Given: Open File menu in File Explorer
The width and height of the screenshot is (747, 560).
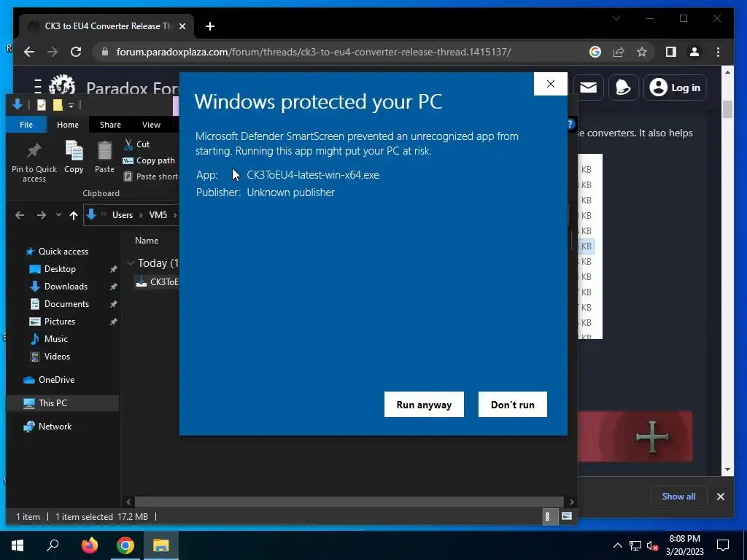Looking at the screenshot, I should tap(26, 125).
